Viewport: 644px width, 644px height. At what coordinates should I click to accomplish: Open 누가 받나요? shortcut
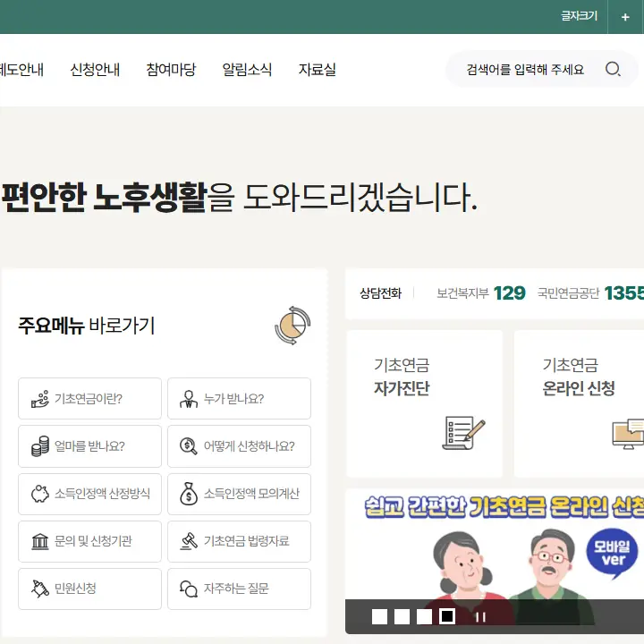click(239, 398)
